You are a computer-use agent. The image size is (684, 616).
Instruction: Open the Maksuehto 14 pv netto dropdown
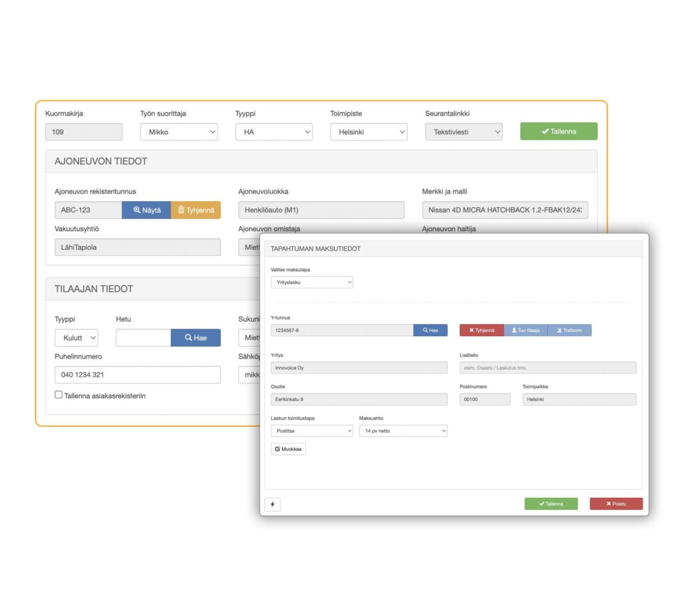pyautogui.click(x=403, y=430)
